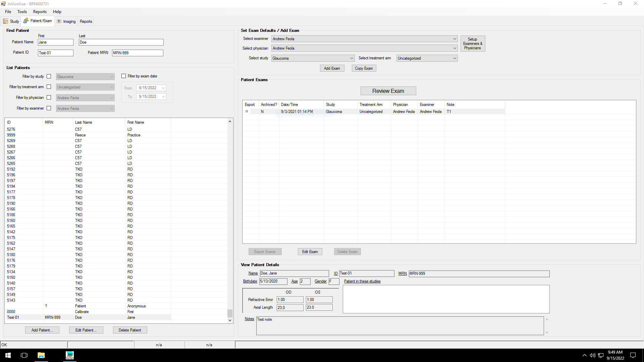This screenshot has height=362, width=644.
Task: Click InVivoVue app icon in taskbar
Action: pos(70,355)
